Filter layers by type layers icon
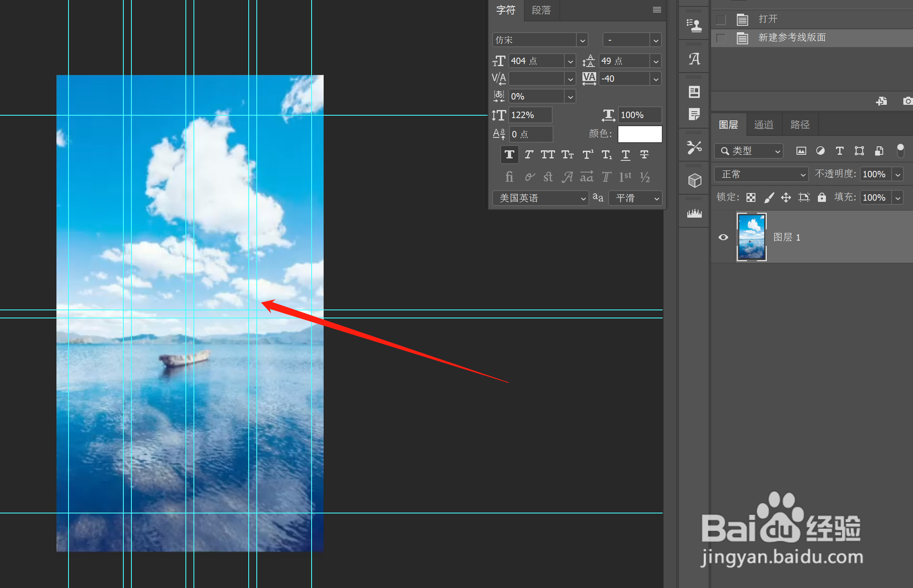The height and width of the screenshot is (588, 913). (840, 151)
